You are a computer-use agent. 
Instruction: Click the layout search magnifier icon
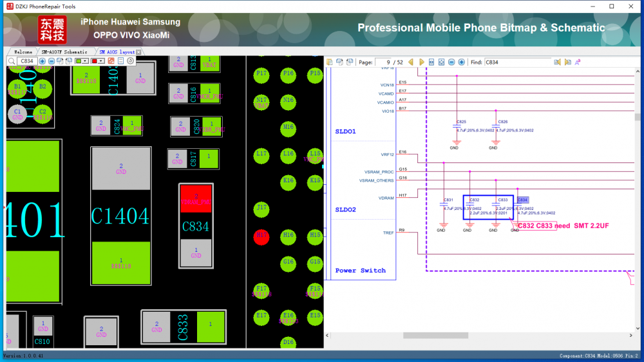pos(12,61)
